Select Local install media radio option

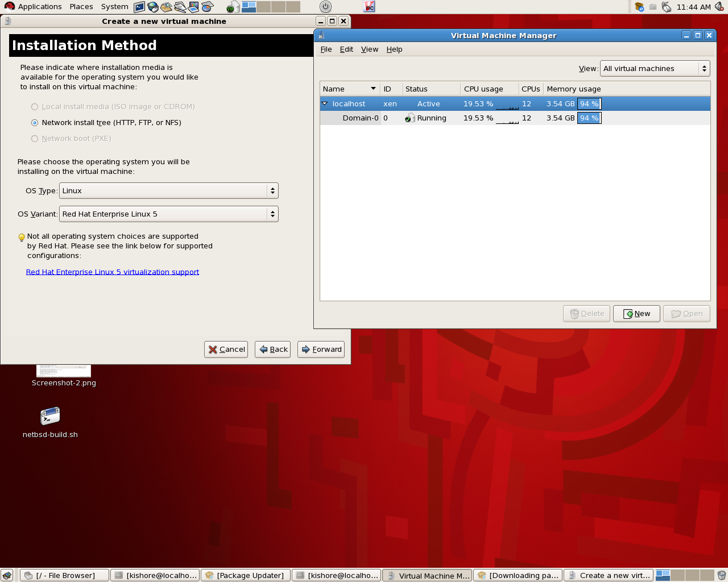tap(35, 107)
